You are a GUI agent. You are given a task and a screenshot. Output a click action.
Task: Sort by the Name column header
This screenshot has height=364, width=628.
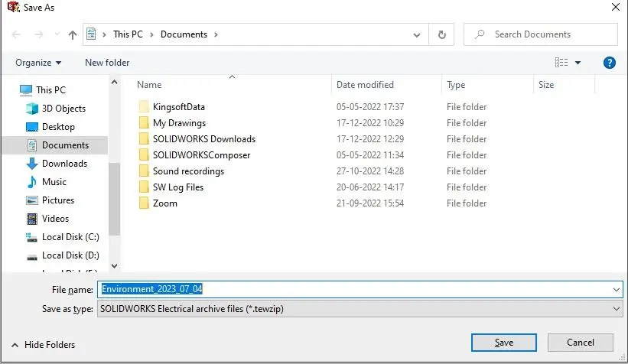(149, 85)
